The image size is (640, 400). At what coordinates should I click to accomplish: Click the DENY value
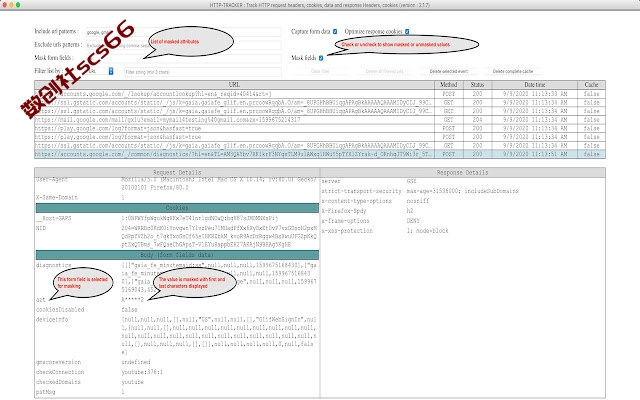tap(413, 221)
